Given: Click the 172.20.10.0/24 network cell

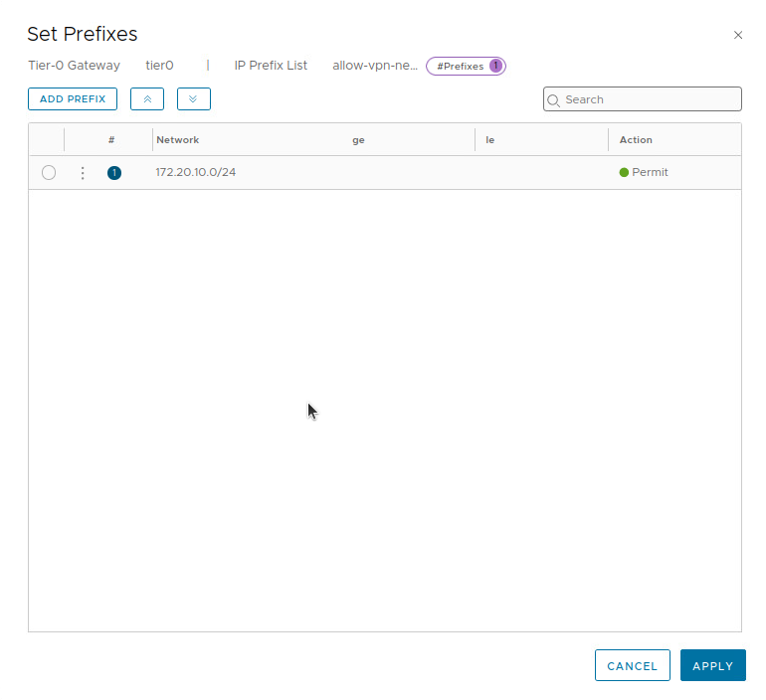Looking at the screenshot, I should [196, 172].
